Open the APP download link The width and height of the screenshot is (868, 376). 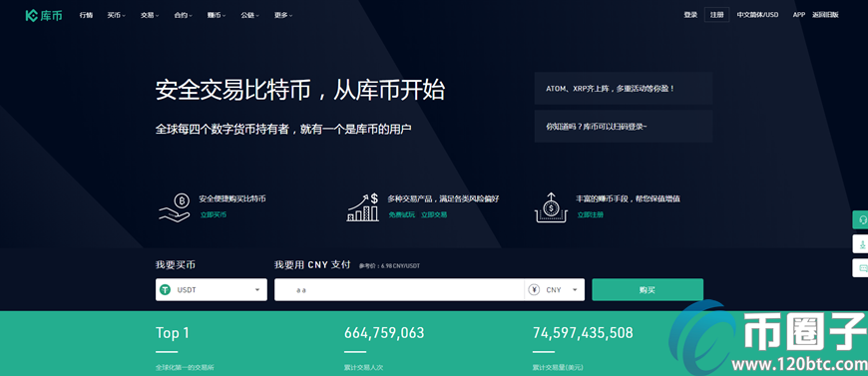click(799, 15)
